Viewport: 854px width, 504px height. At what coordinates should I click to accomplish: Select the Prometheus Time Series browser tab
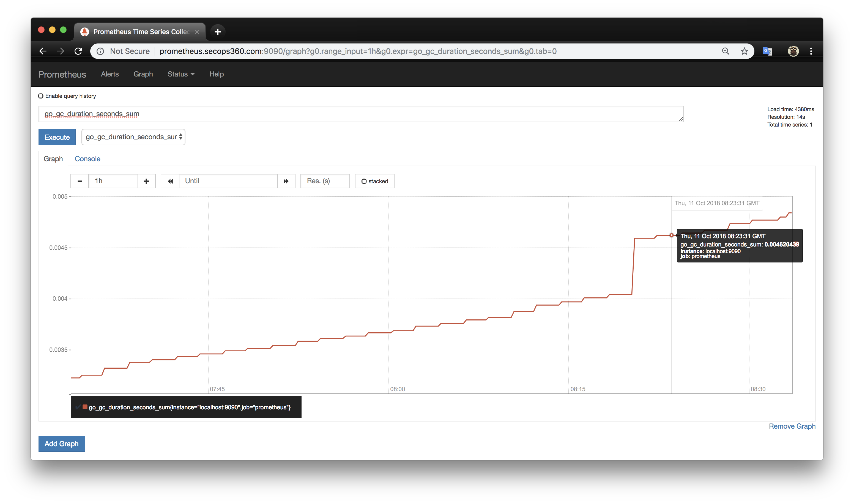139,32
